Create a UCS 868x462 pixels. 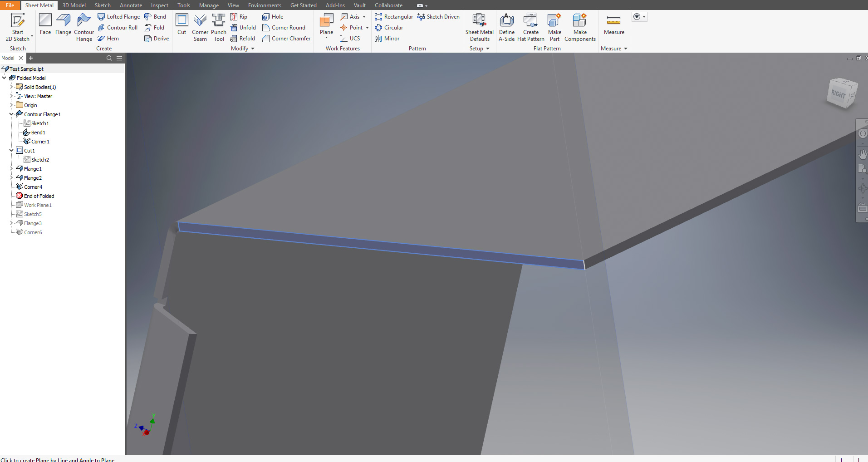point(350,39)
